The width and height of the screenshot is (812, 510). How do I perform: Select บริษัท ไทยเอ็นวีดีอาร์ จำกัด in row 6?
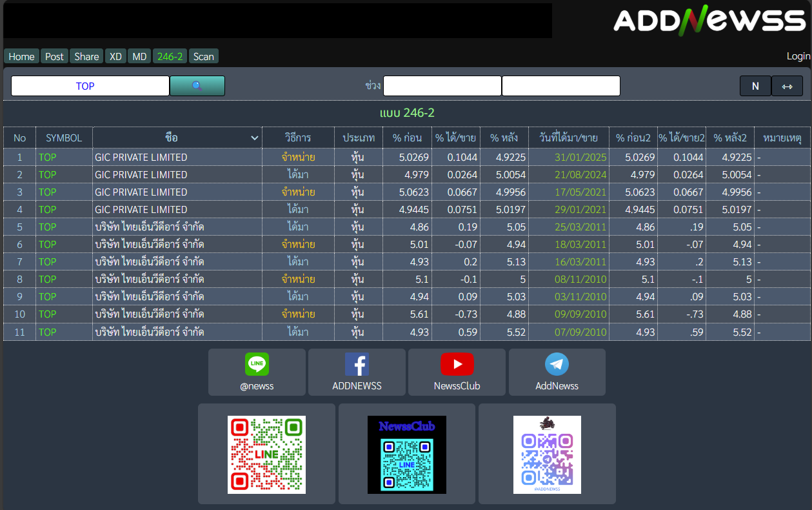(150, 245)
